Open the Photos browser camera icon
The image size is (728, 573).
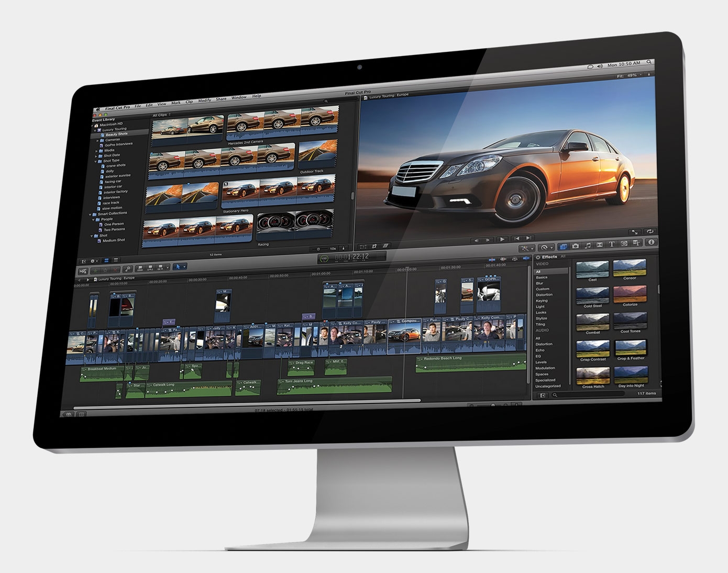point(576,246)
